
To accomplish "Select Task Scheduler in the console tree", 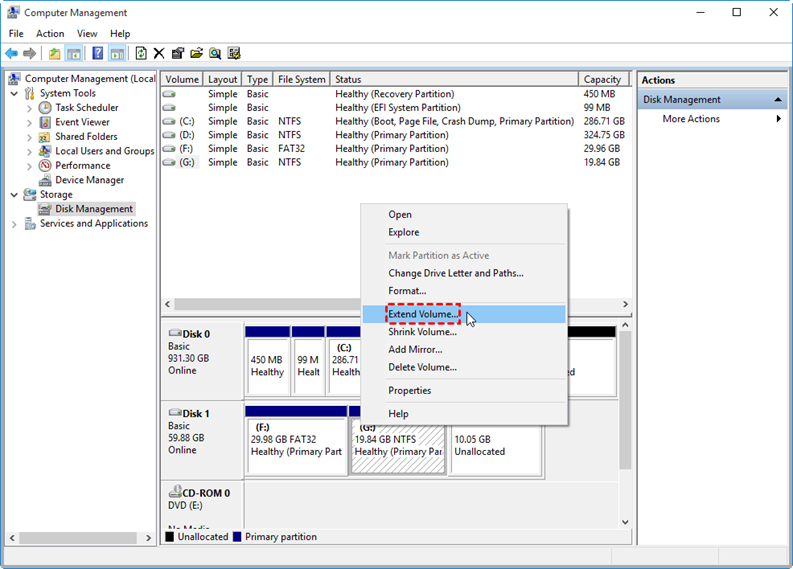I will click(x=86, y=107).
